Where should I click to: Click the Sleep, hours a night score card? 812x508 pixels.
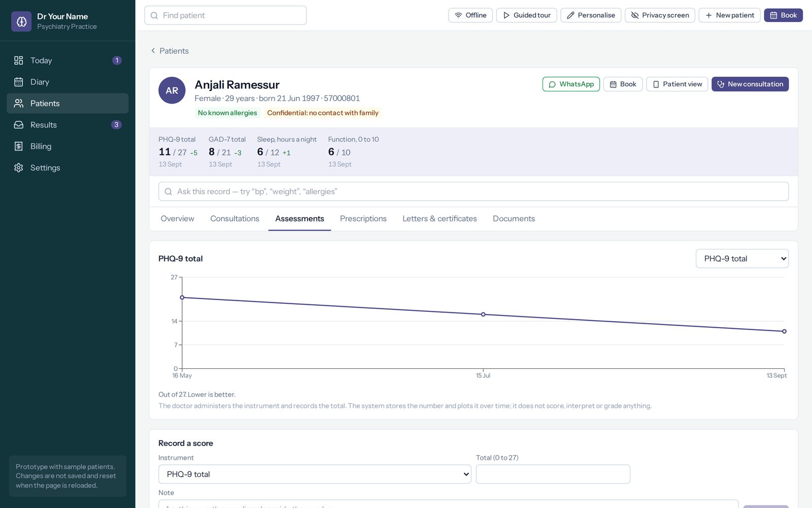click(287, 152)
